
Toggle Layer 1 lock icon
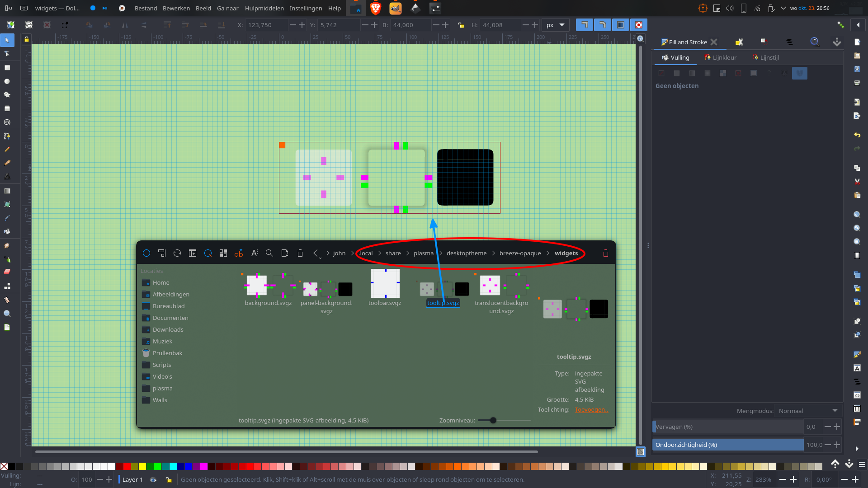tap(168, 480)
